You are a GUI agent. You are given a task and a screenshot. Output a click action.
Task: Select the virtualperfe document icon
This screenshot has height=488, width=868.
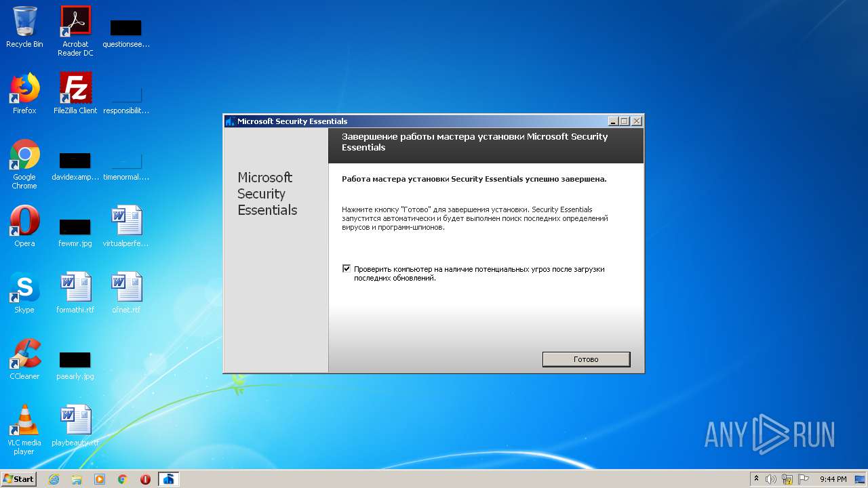[126, 226]
